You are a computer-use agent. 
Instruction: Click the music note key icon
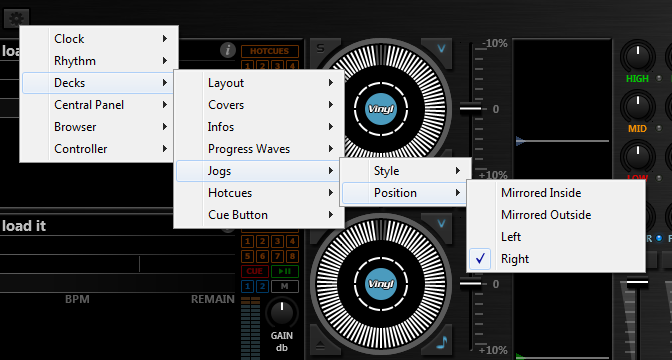441,342
